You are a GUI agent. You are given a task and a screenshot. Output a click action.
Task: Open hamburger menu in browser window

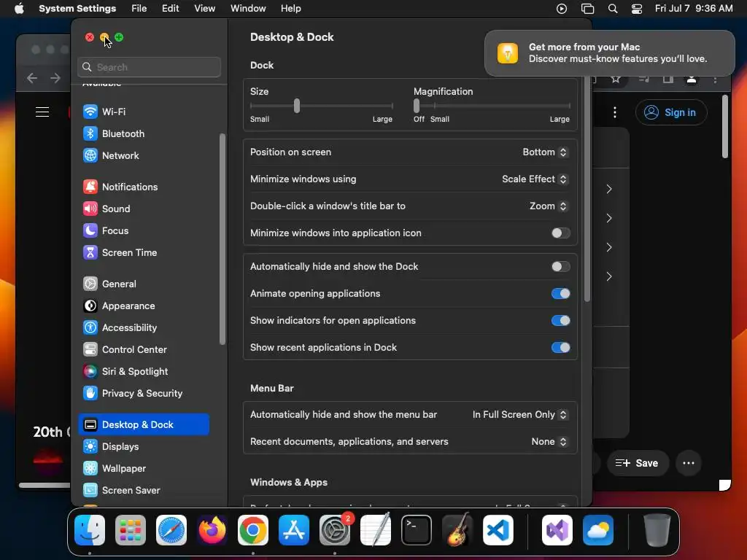pyautogui.click(x=42, y=112)
